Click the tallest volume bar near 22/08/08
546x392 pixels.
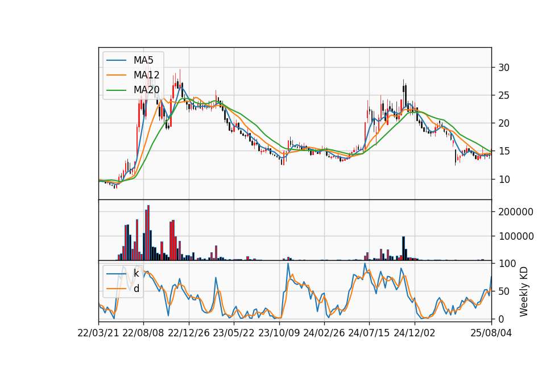pyautogui.click(x=148, y=233)
